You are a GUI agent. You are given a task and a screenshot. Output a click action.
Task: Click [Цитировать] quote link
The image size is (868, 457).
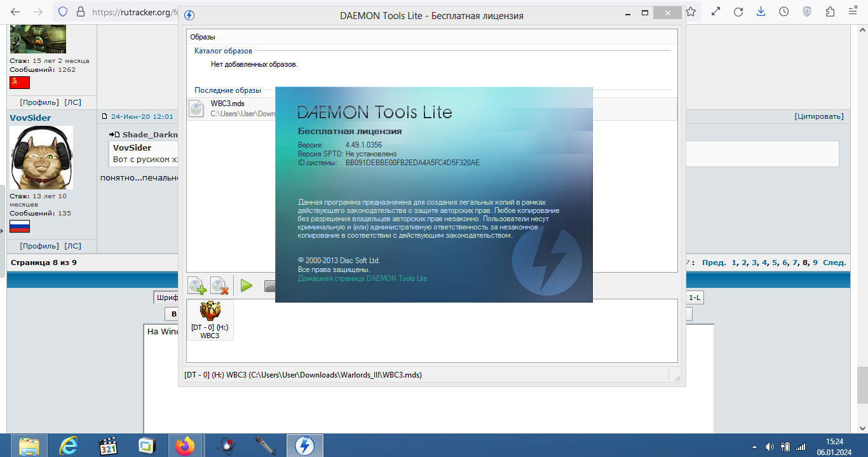(819, 116)
